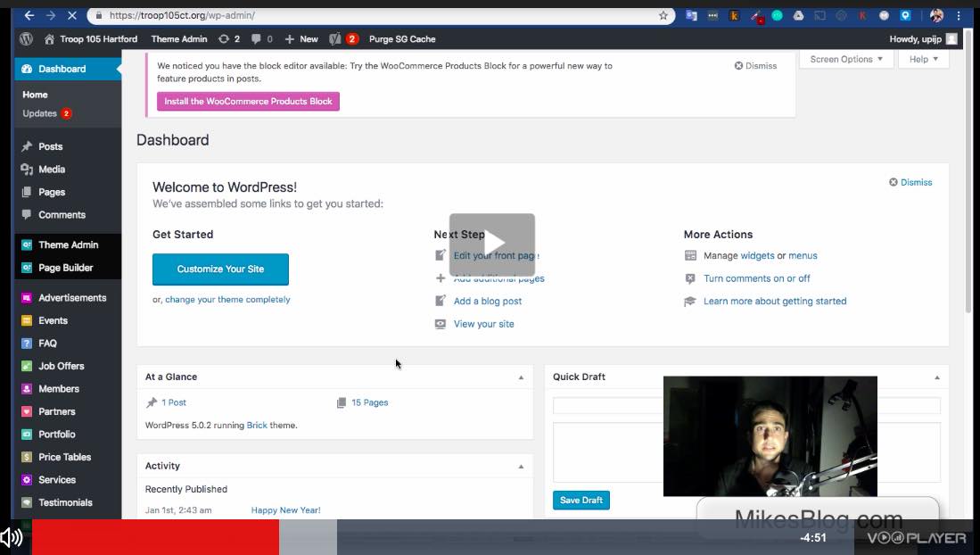This screenshot has width=980, height=555.
Task: Click the Events sidebar icon
Action: point(26,320)
